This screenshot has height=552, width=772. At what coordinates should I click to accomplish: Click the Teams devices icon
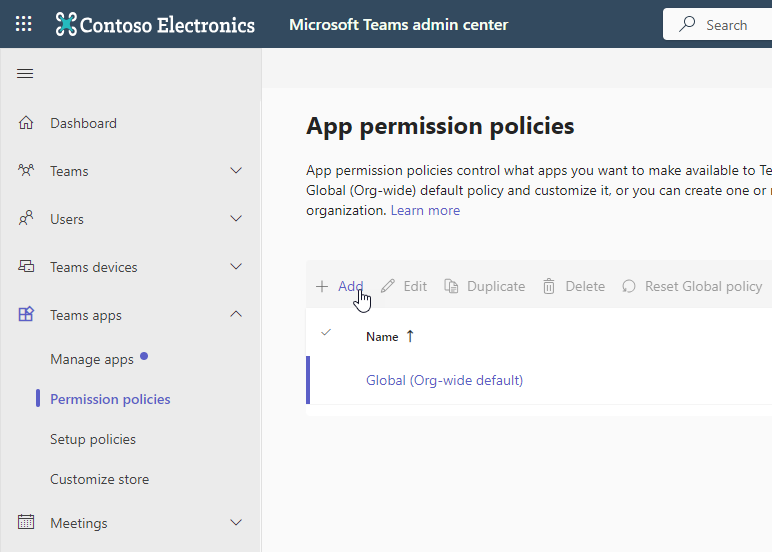(26, 267)
